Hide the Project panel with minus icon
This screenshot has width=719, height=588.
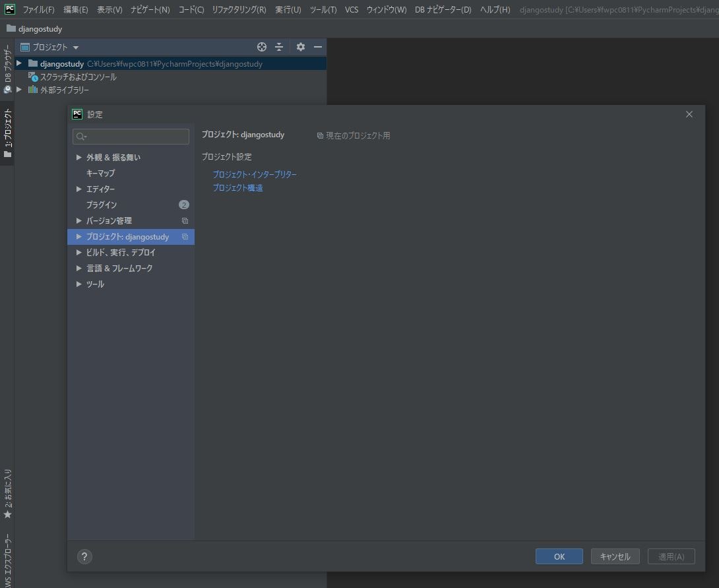(318, 47)
